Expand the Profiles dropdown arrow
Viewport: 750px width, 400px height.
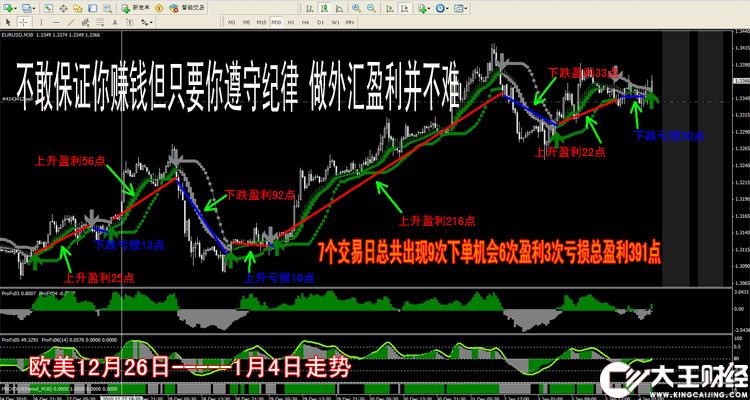tap(34, 8)
